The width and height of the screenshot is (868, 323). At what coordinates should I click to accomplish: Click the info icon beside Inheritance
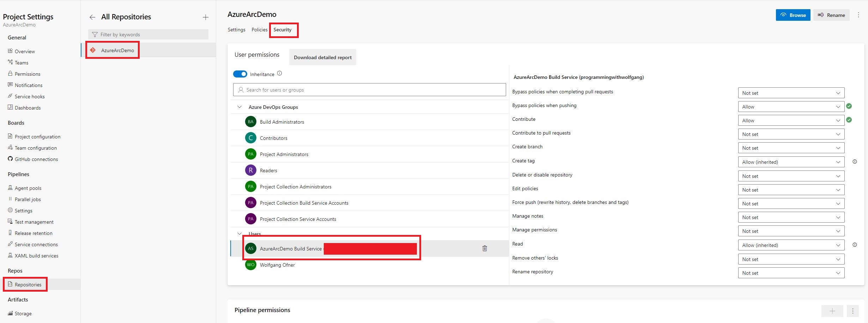[x=279, y=73]
